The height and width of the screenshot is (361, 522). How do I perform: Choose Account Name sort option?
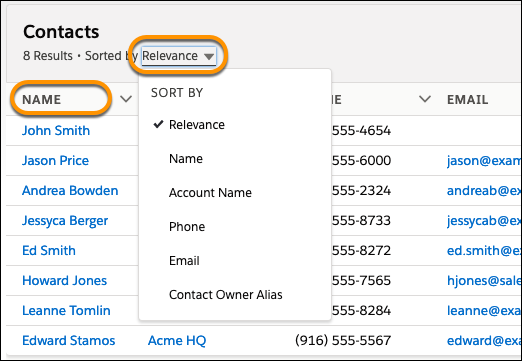pos(210,193)
